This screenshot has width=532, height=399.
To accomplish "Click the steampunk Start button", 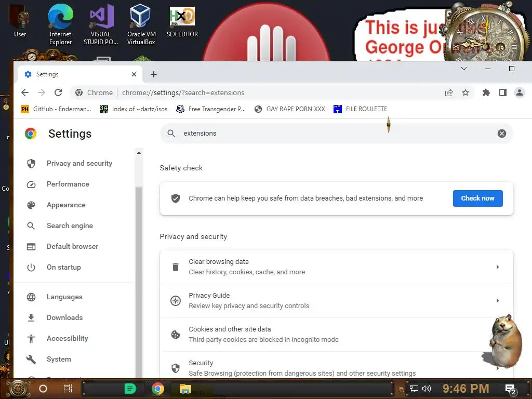I will click(x=18, y=389).
